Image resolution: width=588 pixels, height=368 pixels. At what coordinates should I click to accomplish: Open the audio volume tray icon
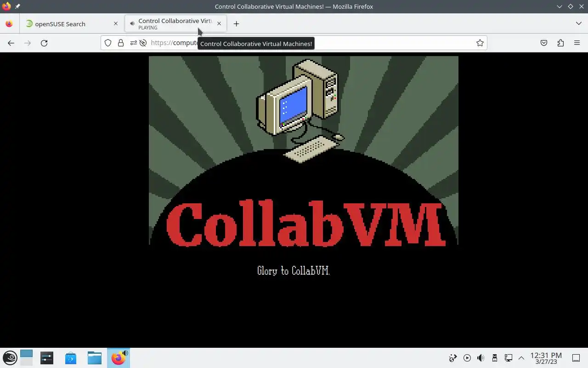[481, 358]
